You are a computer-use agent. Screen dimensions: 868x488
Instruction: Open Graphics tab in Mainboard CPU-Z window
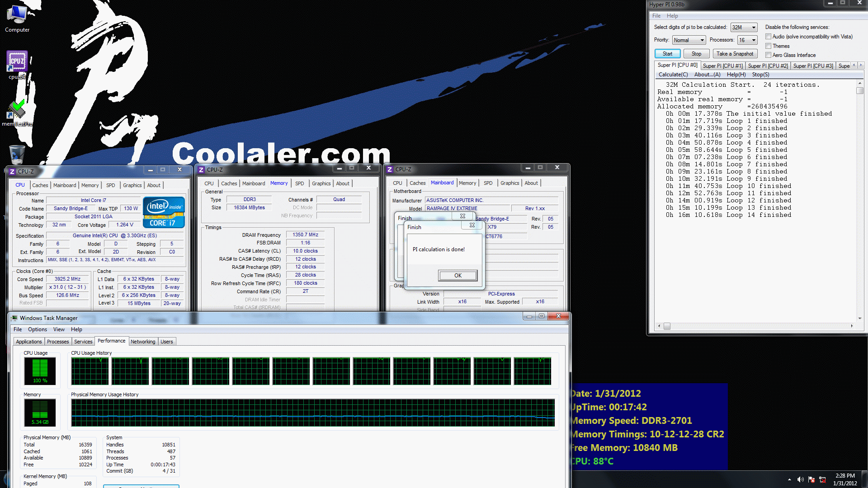pos(509,183)
